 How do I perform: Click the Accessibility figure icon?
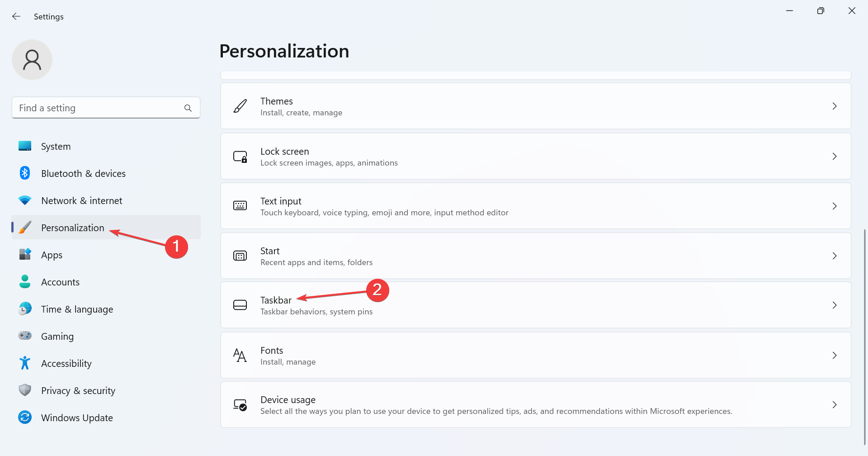25,363
